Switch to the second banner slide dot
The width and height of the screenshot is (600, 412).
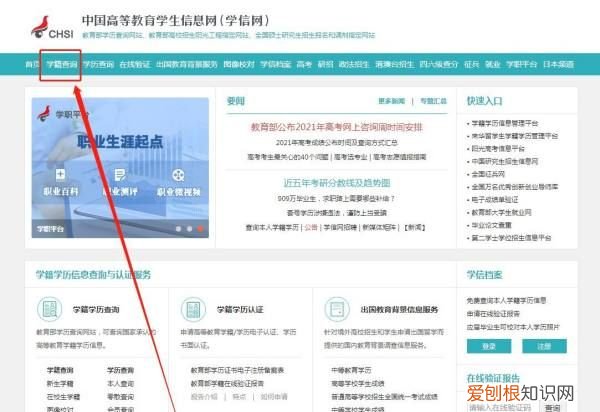click(189, 229)
